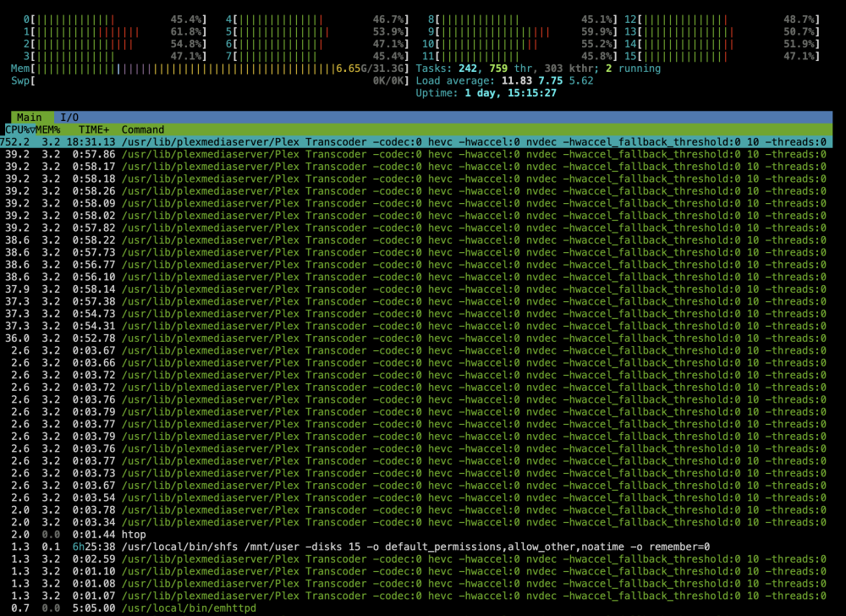The image size is (846, 616).
Task: Open the I/O tab
Action: 69,117
